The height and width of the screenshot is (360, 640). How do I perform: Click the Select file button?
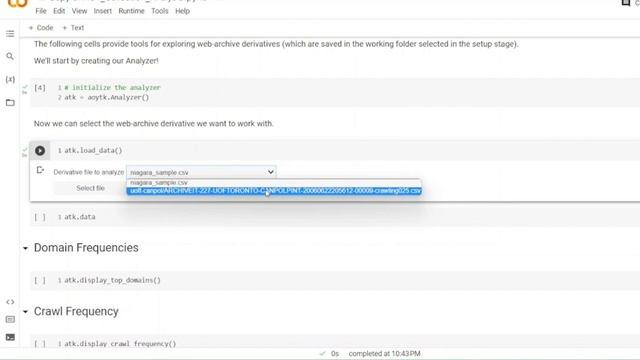(x=90, y=188)
